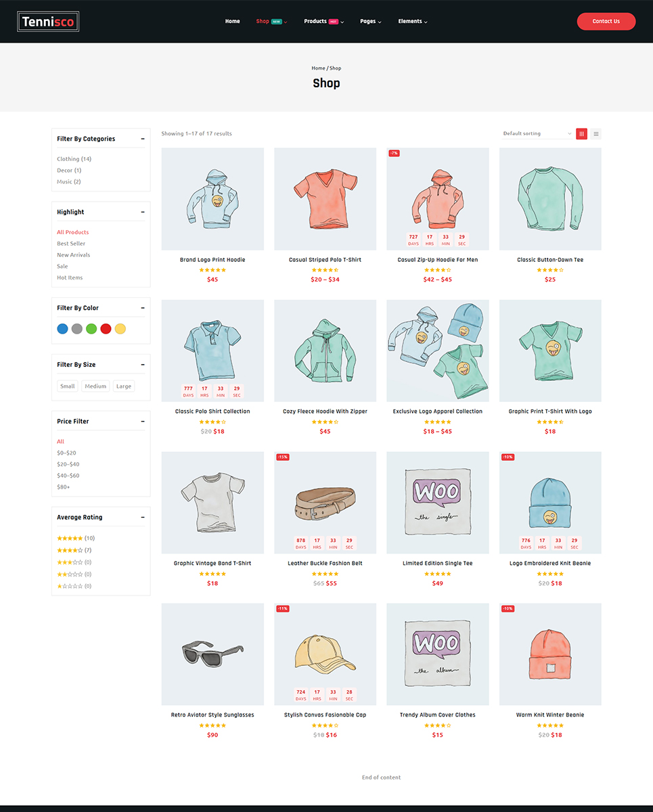The height and width of the screenshot is (812, 653).
Task: Open the Products menu
Action: tap(323, 22)
